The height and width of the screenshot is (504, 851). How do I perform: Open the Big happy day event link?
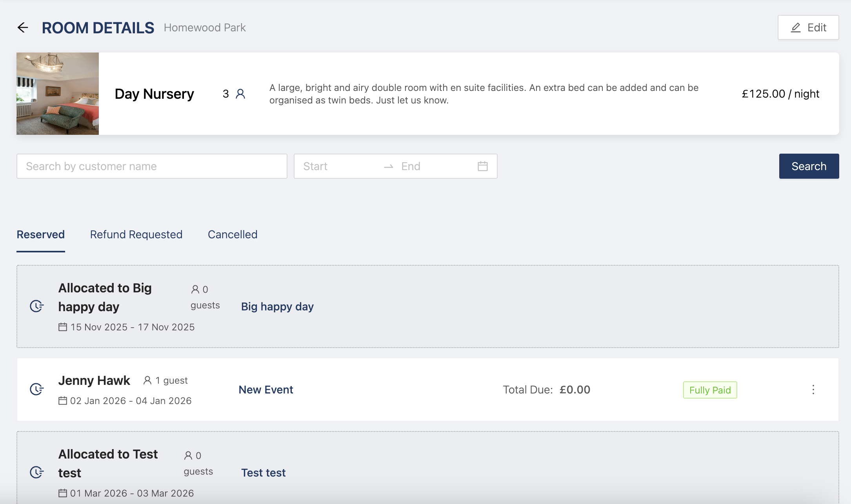coord(277,306)
